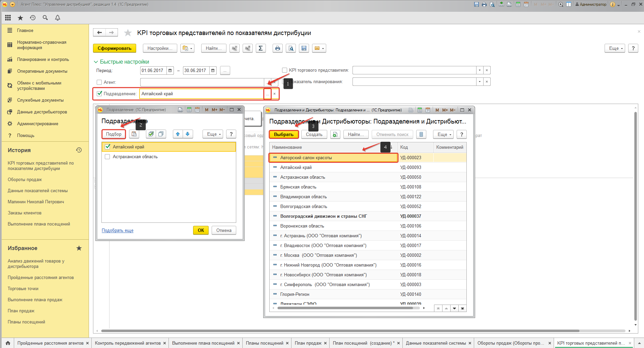644x348 pixels.
Task: Click Подбор button
Action: 114,134
